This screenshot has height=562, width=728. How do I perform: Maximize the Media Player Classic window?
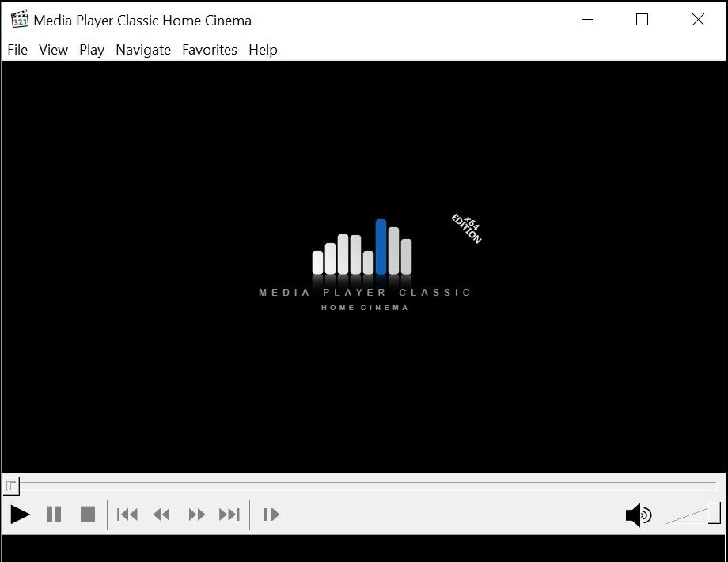point(642,20)
